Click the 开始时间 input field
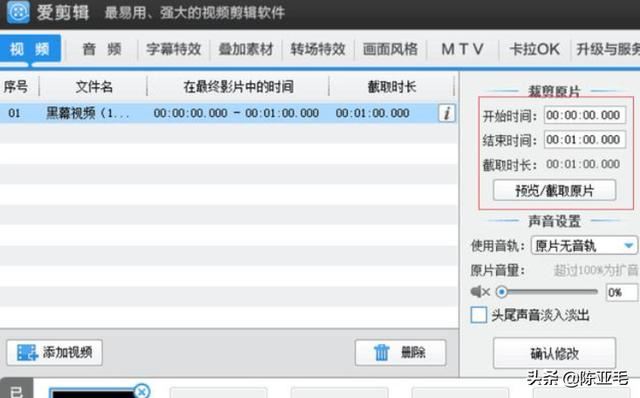This screenshot has width=640, height=398. (x=584, y=116)
